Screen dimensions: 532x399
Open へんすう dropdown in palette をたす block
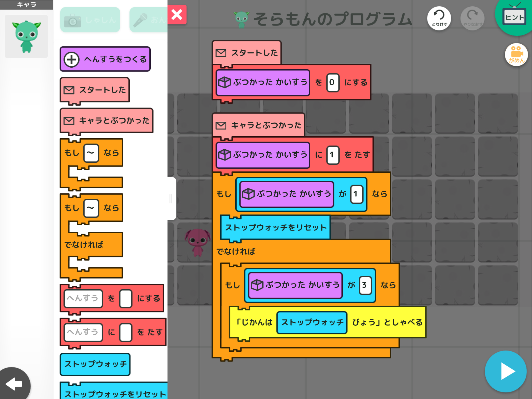click(x=83, y=332)
